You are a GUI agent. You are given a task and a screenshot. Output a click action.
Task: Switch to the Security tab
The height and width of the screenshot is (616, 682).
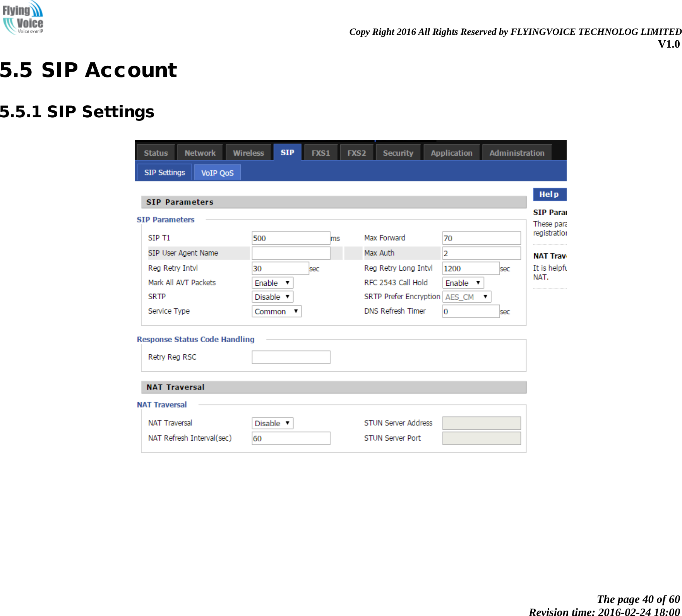click(x=398, y=153)
